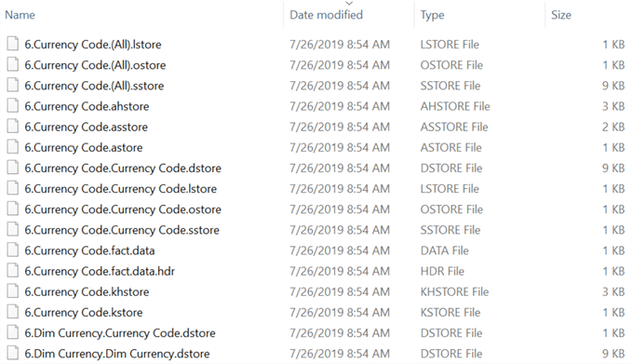Click the AHSTORE File type cell

pos(455,106)
